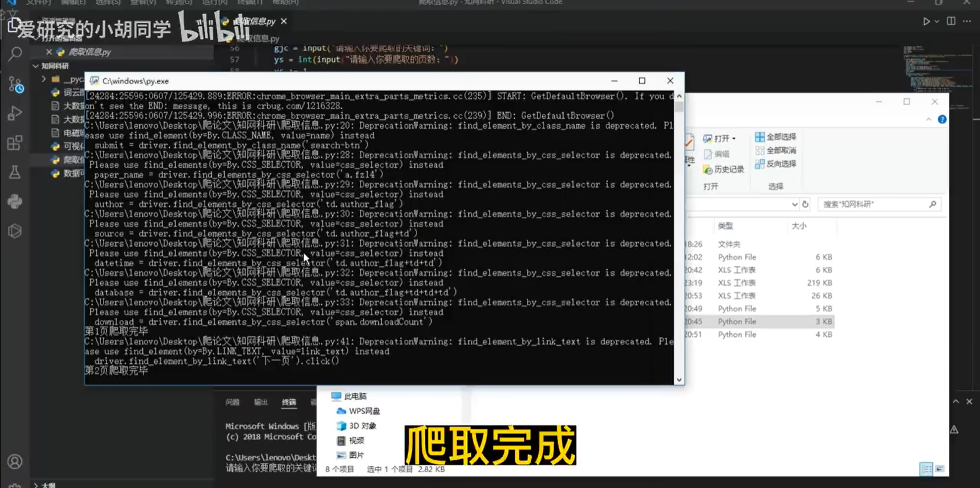Click the Run Python File play icon

(926, 21)
